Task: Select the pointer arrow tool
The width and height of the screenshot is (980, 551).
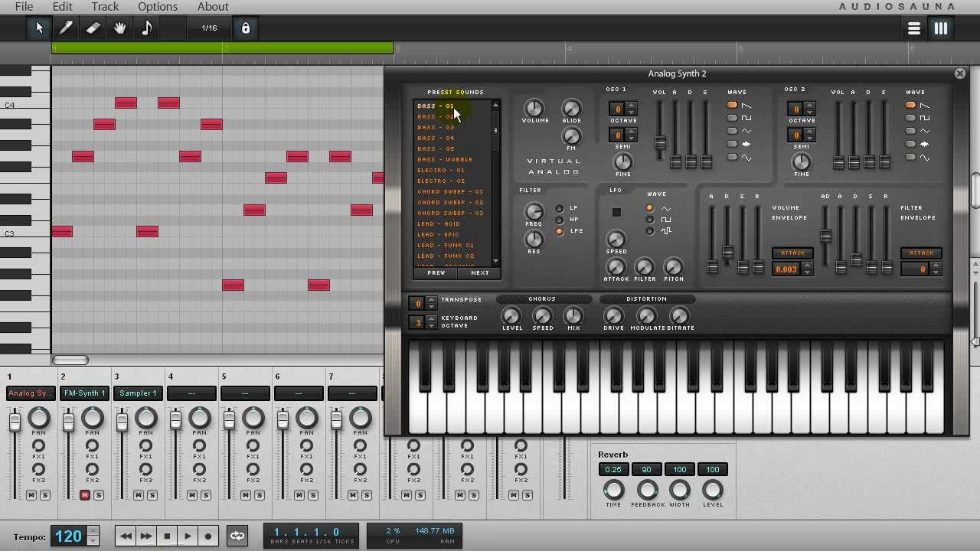Action: pos(39,28)
